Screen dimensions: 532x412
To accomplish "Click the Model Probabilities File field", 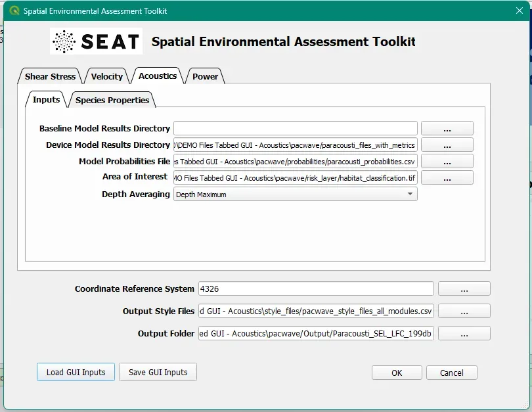I will [x=295, y=161].
